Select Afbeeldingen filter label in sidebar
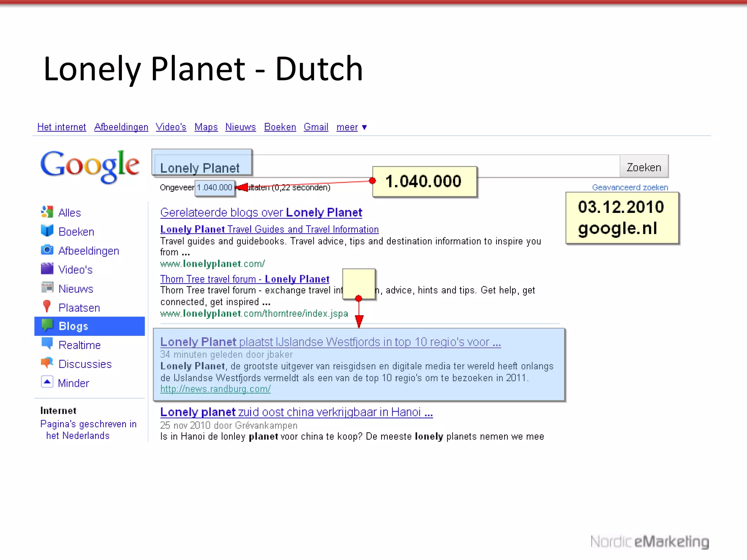Viewport: 747px width, 560px height. click(x=89, y=251)
